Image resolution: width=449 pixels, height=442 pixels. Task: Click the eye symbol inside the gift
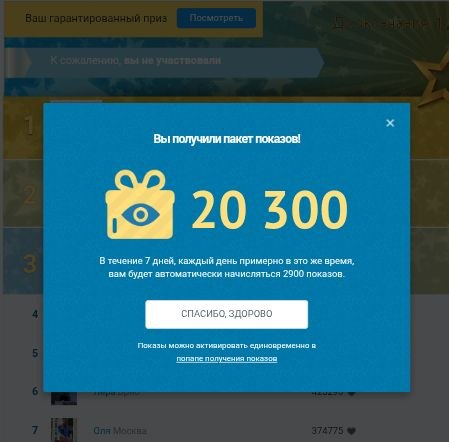pos(141,215)
